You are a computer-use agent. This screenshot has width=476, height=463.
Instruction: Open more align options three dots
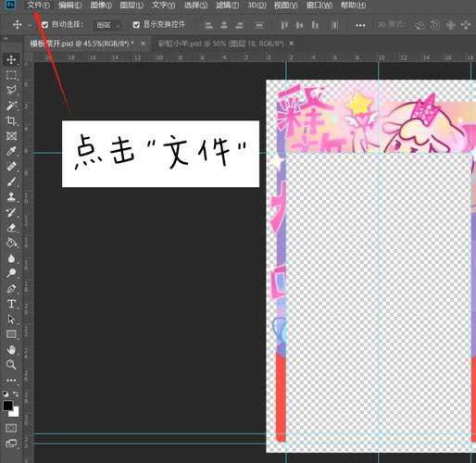coord(360,25)
